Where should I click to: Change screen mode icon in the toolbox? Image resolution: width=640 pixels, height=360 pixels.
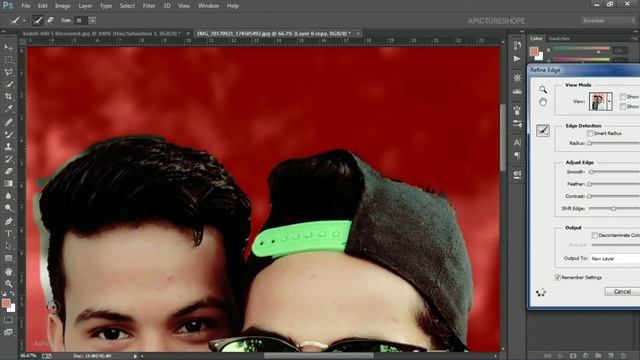(x=8, y=332)
